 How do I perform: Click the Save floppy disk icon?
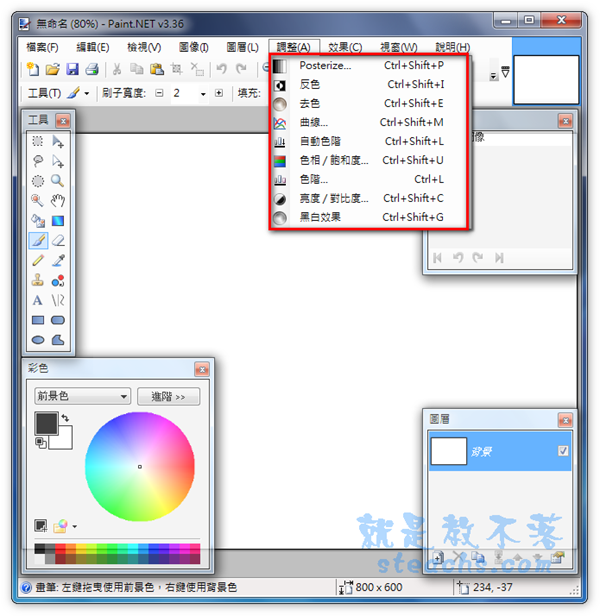point(72,69)
